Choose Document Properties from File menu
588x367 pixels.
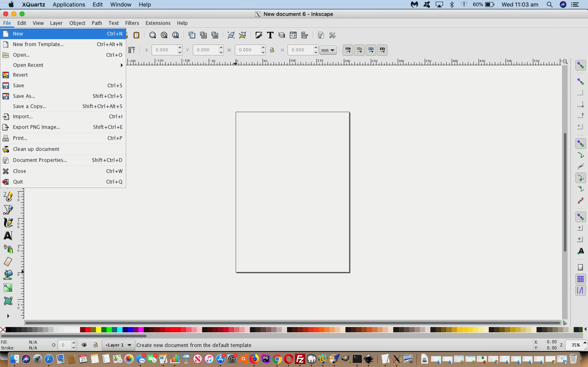[x=40, y=160]
